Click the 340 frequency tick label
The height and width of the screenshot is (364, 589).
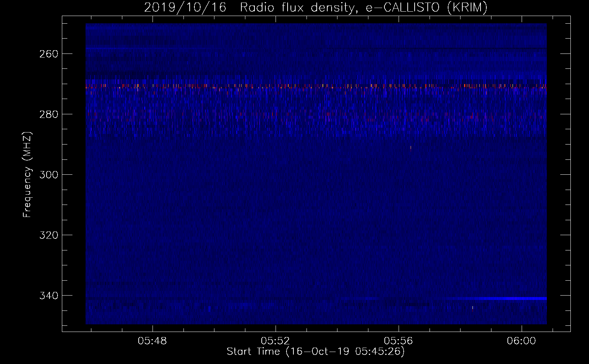click(x=49, y=296)
